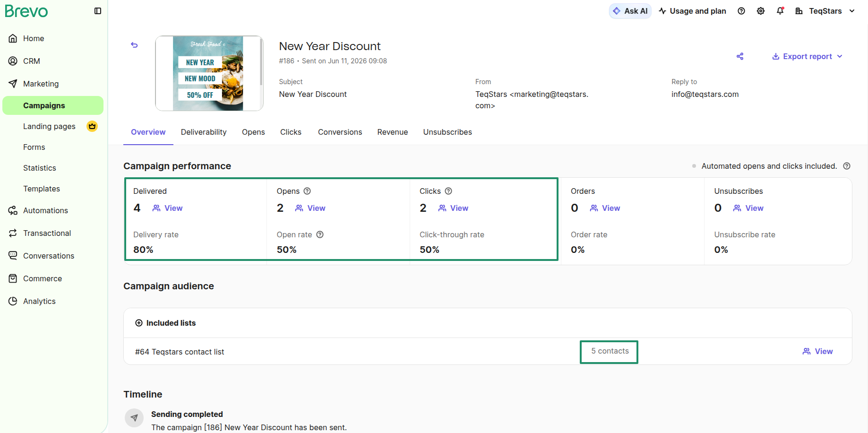View delivered contacts

[x=168, y=208]
